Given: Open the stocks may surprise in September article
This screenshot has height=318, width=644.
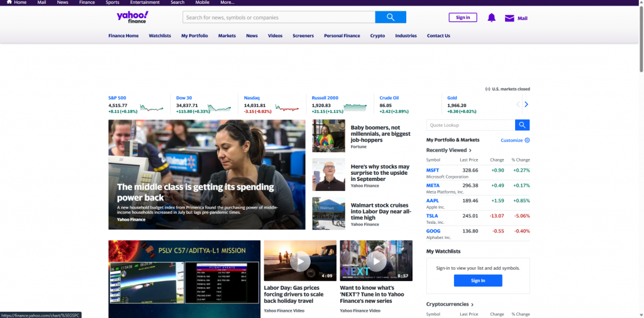Looking at the screenshot, I should coord(380,173).
